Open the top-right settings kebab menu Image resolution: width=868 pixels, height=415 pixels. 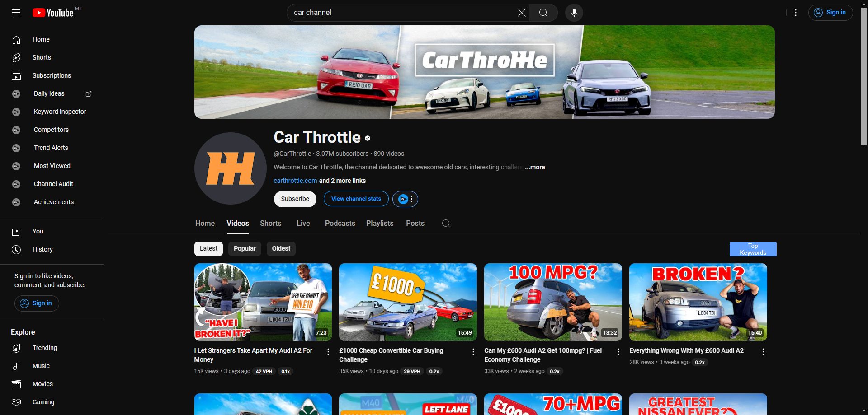point(795,13)
